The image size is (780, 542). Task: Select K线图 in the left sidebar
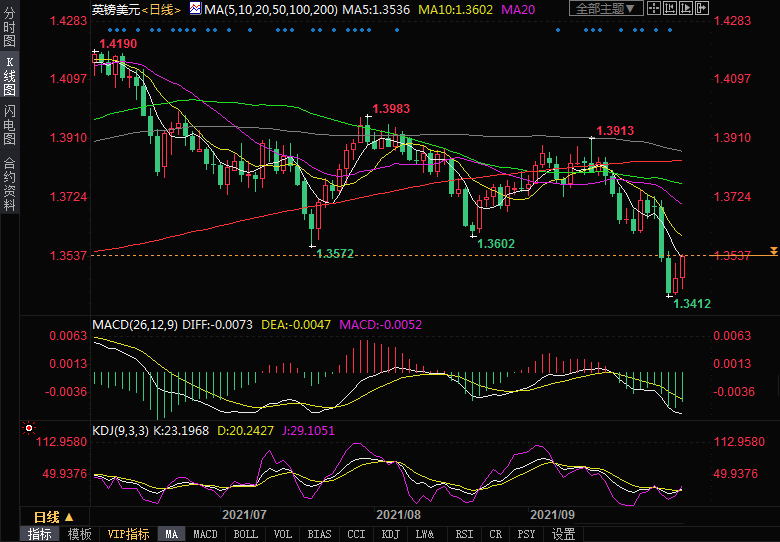point(9,76)
